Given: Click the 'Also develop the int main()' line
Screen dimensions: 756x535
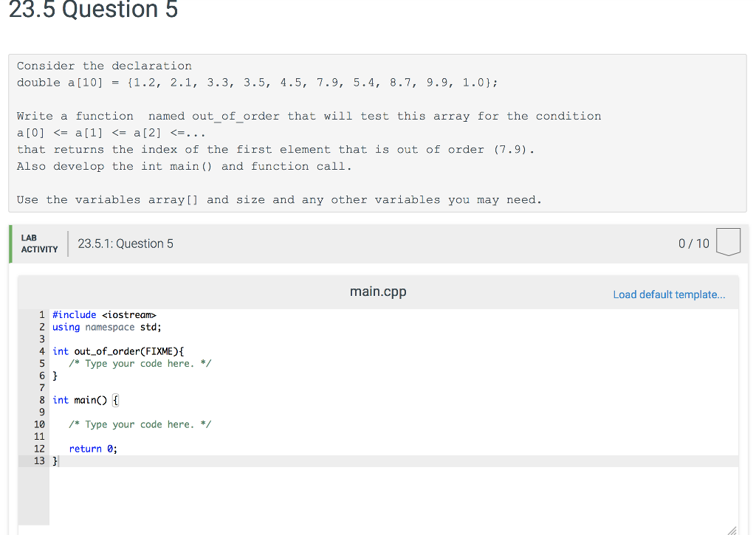Looking at the screenshot, I should pyautogui.click(x=184, y=166).
